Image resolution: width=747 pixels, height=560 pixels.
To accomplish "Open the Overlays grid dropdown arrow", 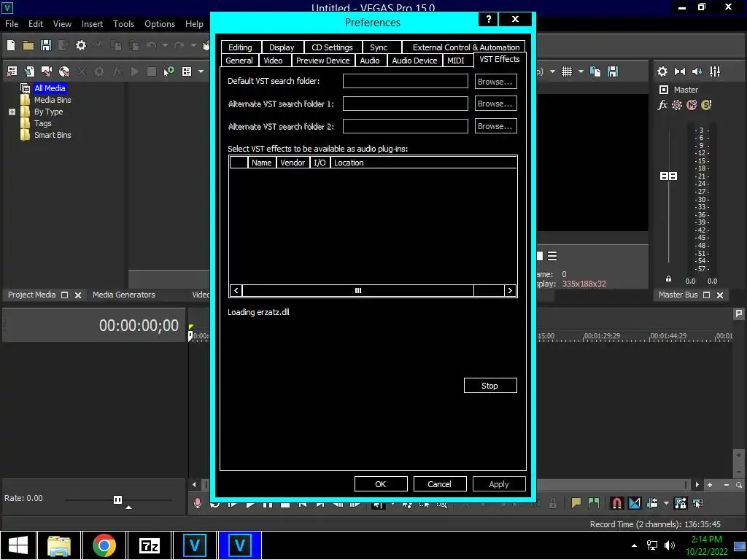I will (x=581, y=71).
